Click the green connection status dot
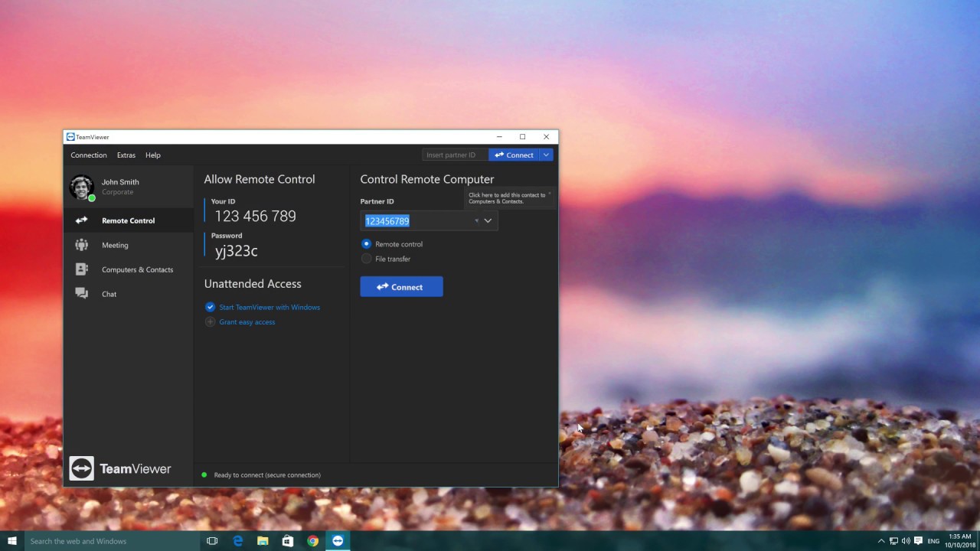 pos(204,475)
